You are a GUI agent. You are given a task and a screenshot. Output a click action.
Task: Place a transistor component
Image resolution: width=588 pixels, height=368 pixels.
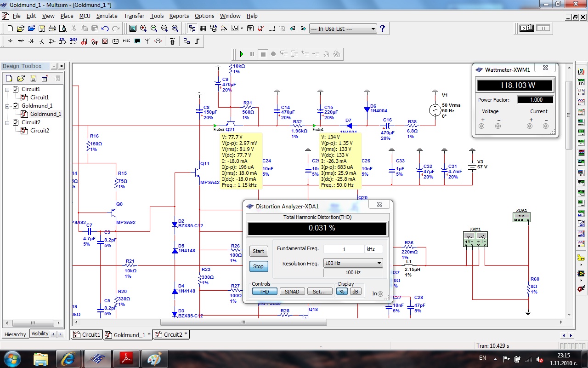point(42,41)
